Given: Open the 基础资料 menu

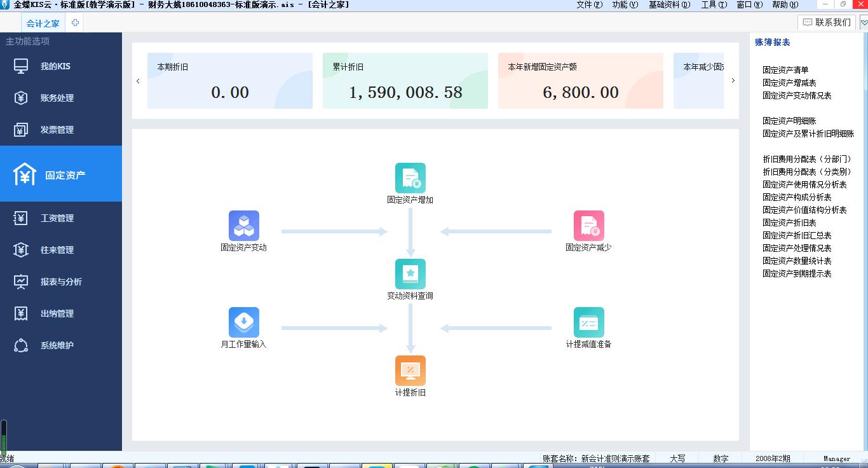Looking at the screenshot, I should (669, 4).
